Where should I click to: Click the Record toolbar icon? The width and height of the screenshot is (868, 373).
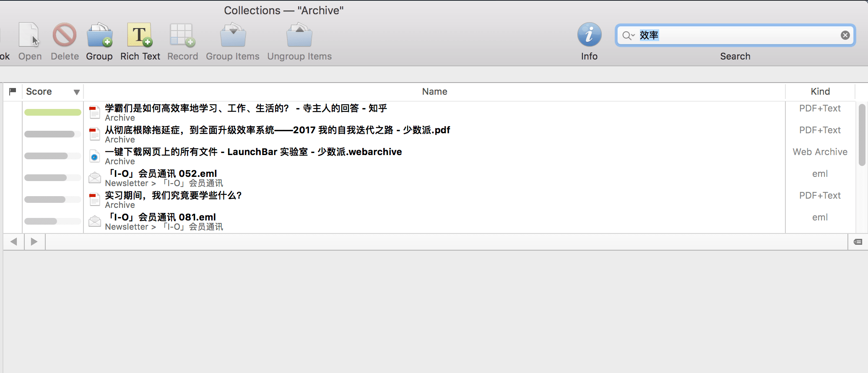(182, 35)
